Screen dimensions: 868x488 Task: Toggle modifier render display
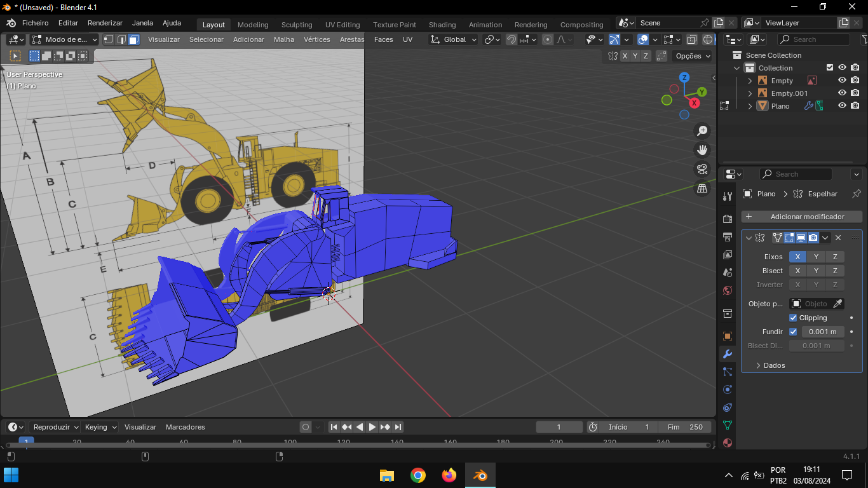coord(813,238)
